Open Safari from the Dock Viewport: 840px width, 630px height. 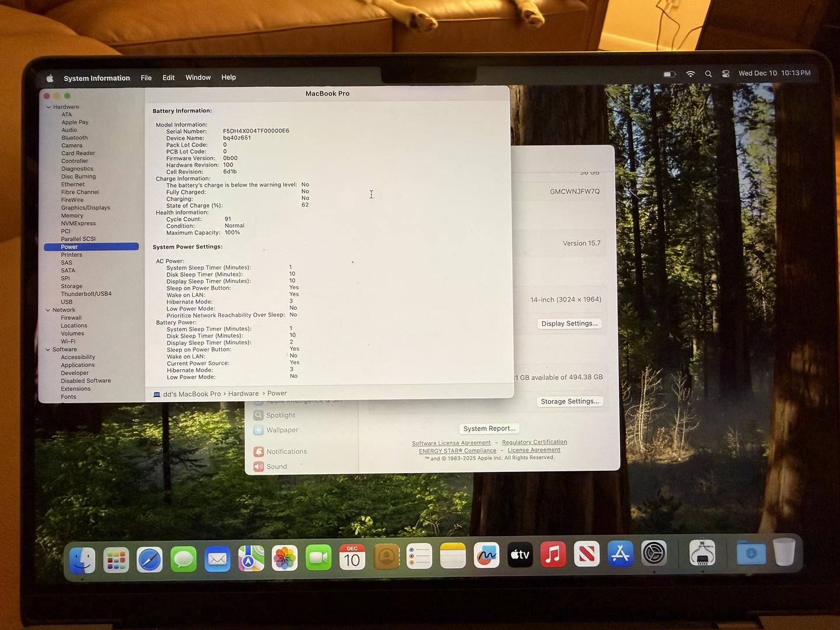point(149,560)
